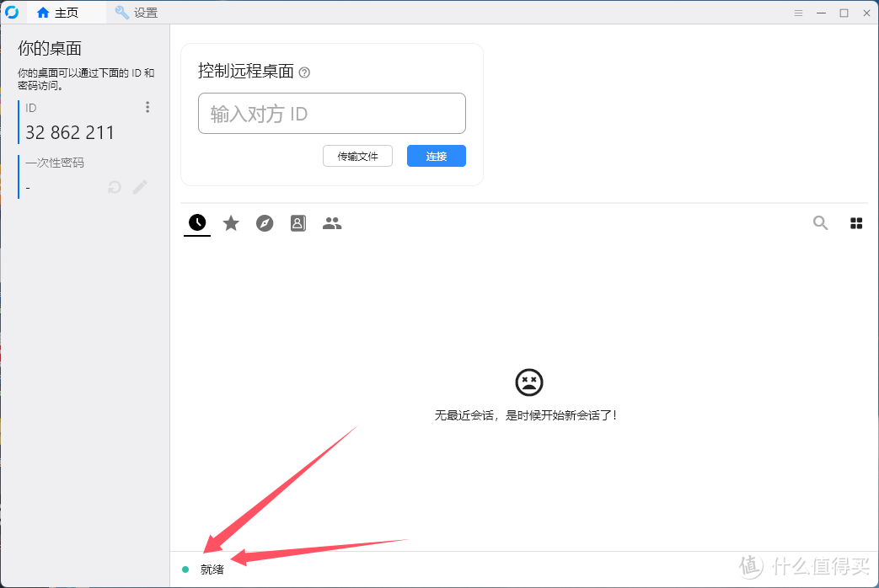Open the address book tab

coord(297,222)
